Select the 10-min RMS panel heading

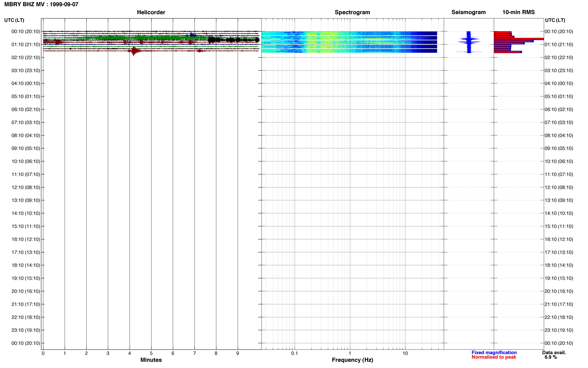click(518, 12)
